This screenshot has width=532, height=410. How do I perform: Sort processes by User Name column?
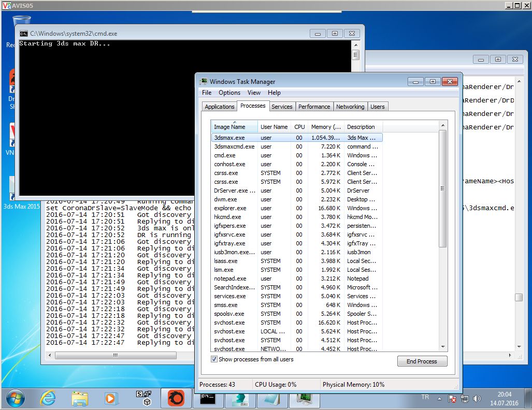click(x=274, y=127)
